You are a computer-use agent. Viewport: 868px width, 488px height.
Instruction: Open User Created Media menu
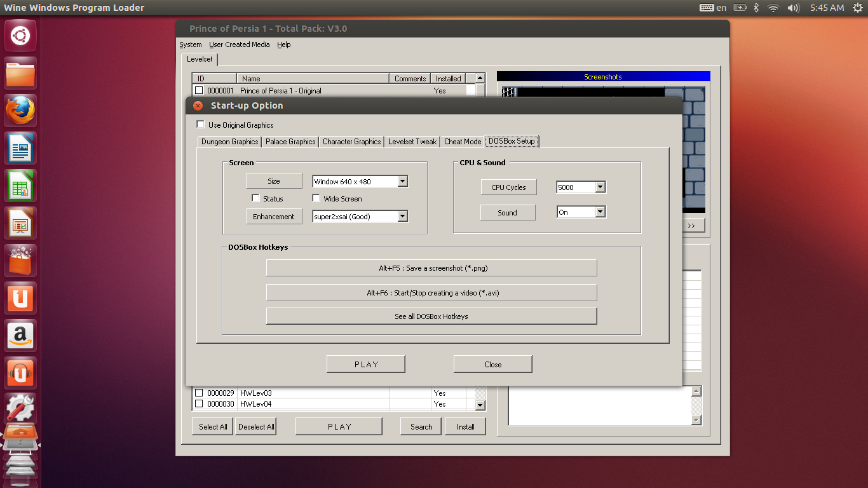coord(240,44)
